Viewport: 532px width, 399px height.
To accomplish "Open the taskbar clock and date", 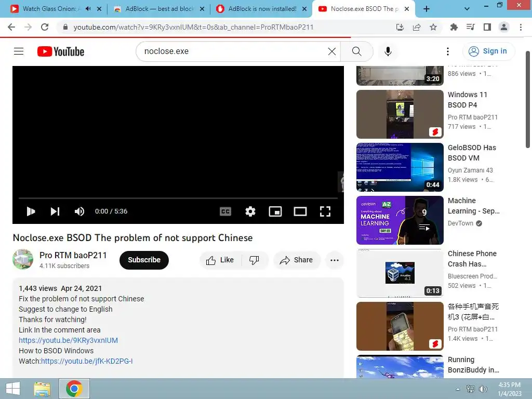I will (x=509, y=389).
